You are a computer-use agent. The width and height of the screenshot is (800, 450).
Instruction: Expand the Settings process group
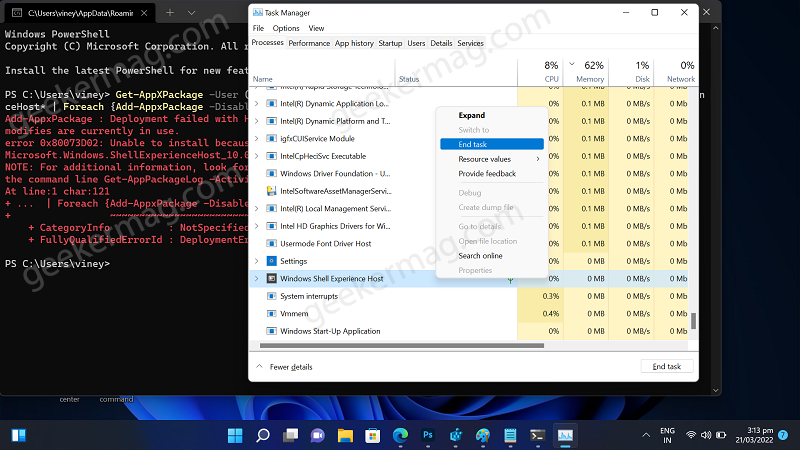257,261
